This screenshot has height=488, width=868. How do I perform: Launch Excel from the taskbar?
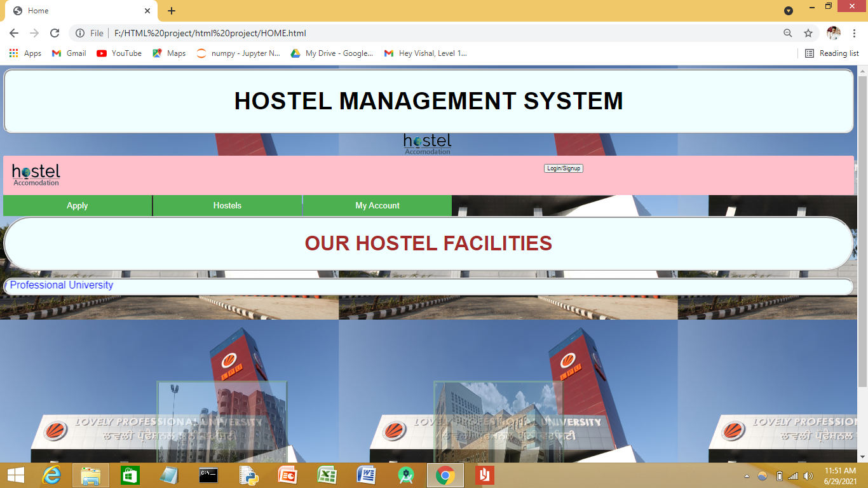click(x=325, y=474)
